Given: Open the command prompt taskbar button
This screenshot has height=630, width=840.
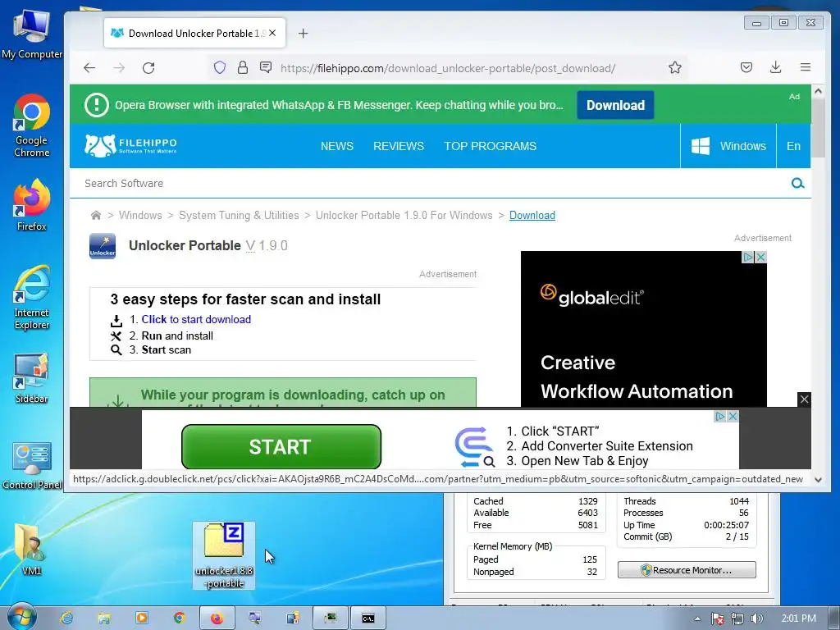Looking at the screenshot, I should 367,619.
